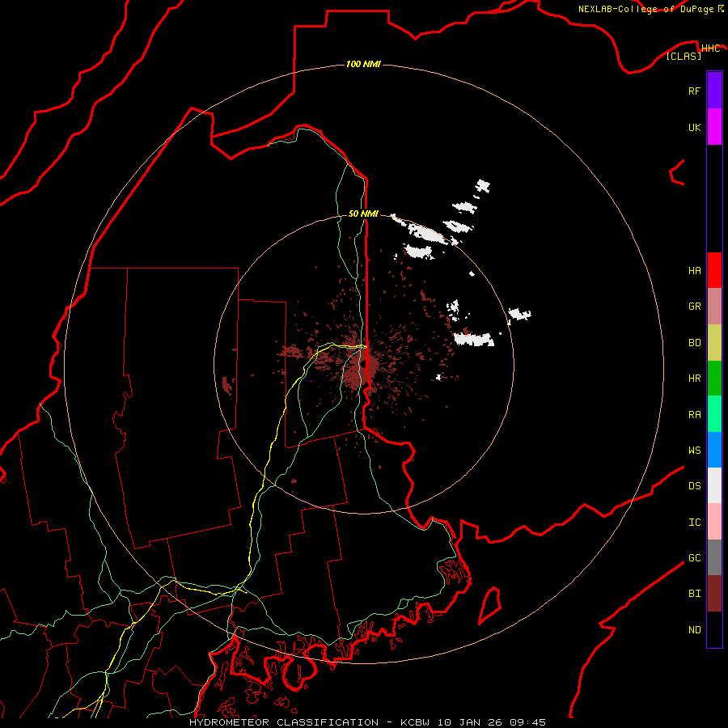Screen dimensions: 728x728
Task: Click the BI legend label
Action: coord(695,594)
